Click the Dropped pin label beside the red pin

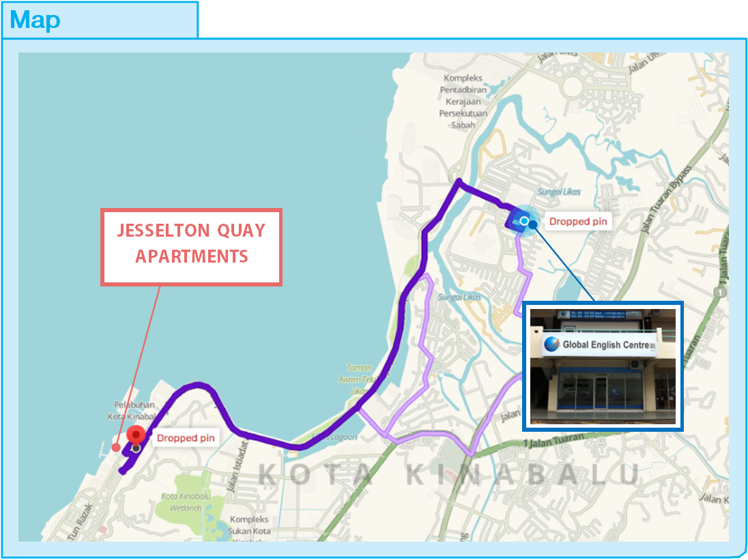pos(186,438)
